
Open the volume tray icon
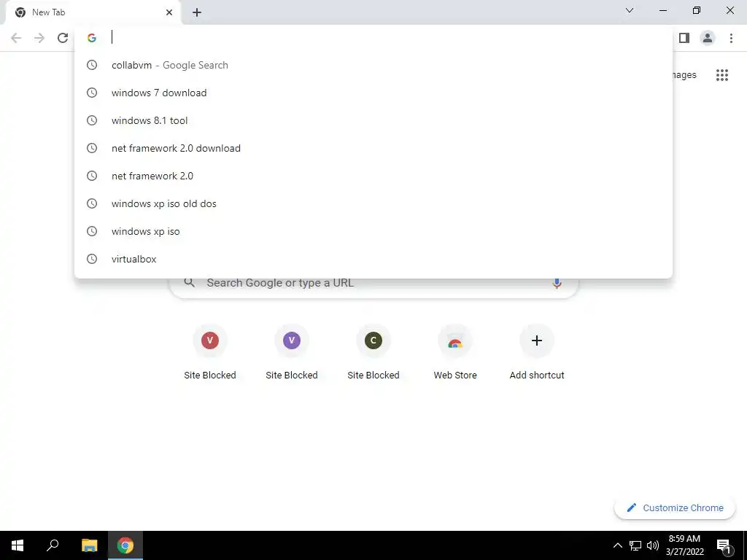click(653, 545)
